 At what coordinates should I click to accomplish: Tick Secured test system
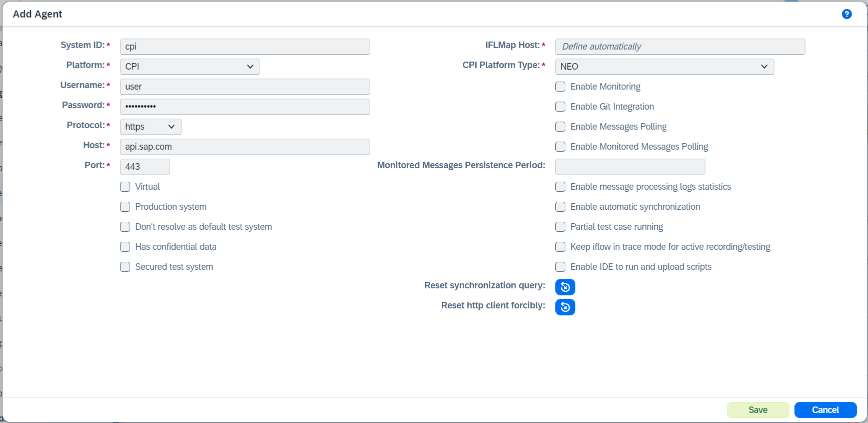[x=125, y=267]
